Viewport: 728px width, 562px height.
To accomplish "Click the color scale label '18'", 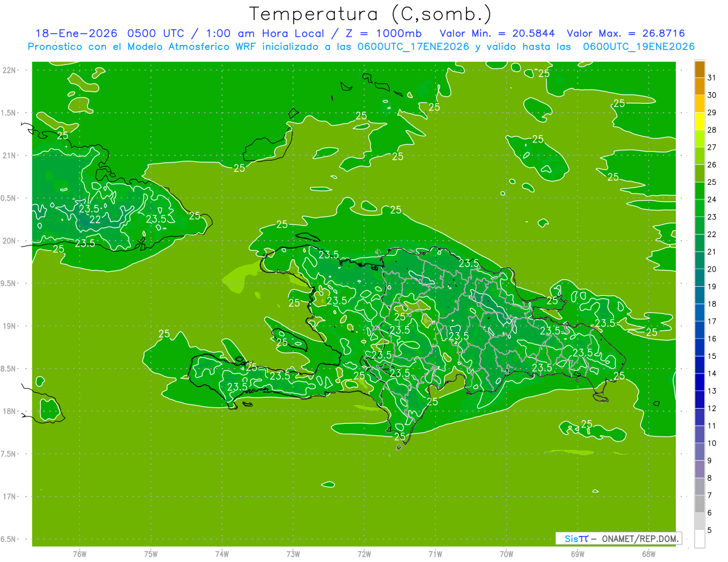I will (x=712, y=304).
